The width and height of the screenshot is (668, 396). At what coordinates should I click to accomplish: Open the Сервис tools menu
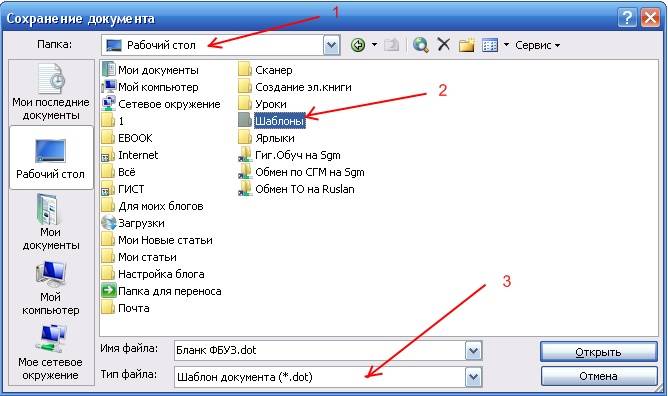537,45
